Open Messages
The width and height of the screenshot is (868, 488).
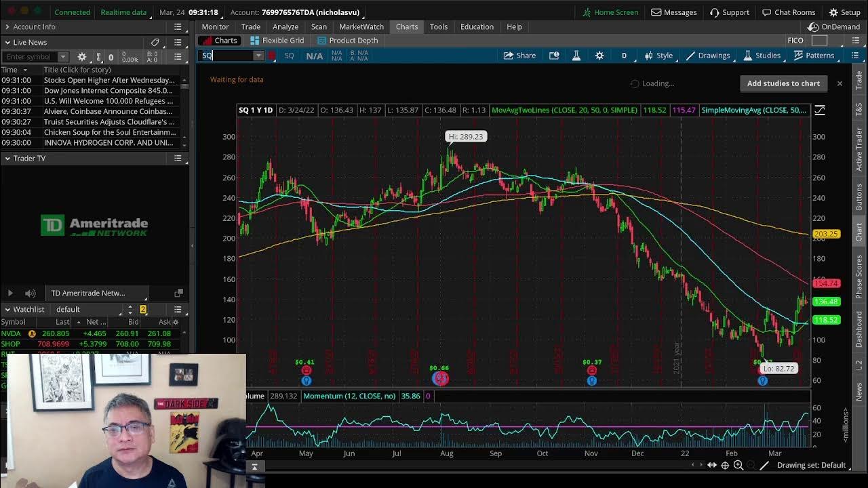coord(674,12)
